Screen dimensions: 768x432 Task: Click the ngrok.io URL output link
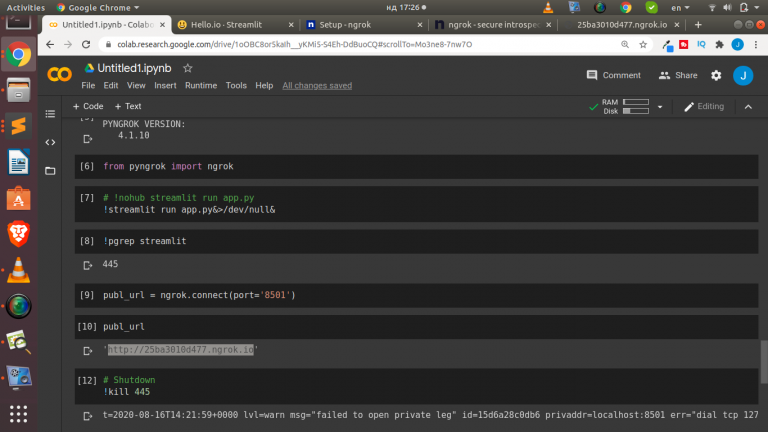coord(181,350)
